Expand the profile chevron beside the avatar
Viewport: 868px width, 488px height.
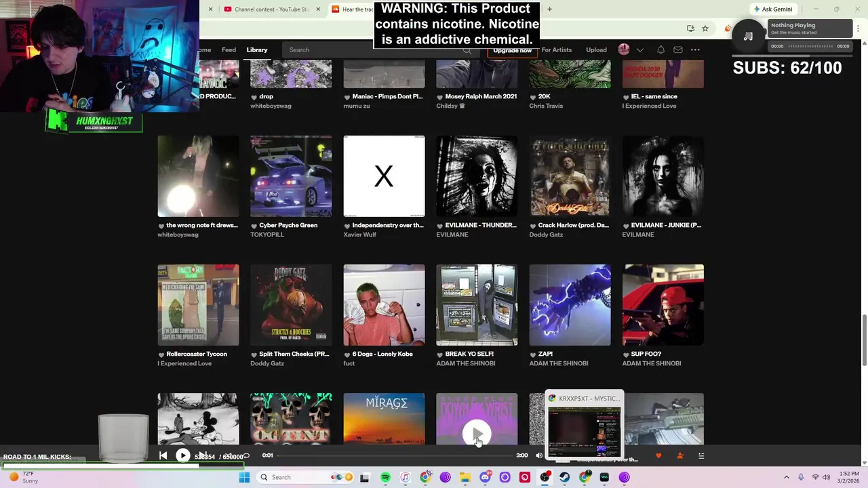pyautogui.click(x=639, y=50)
